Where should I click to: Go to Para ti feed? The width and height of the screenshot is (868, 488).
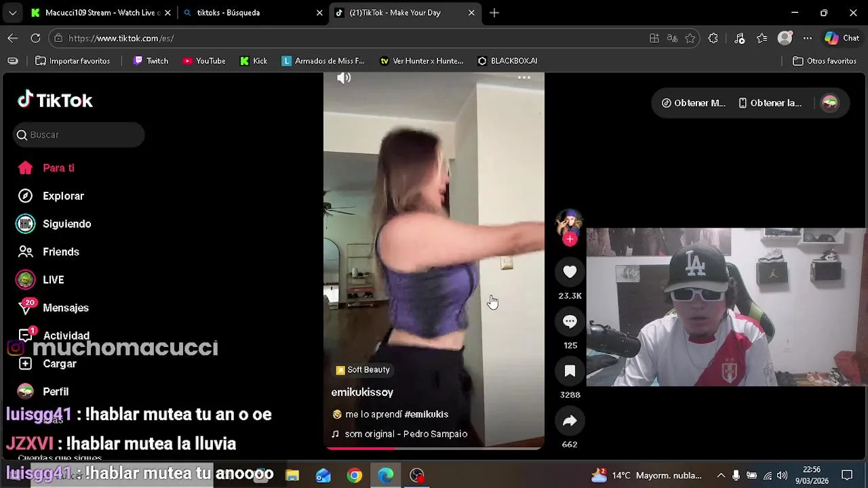click(46, 168)
